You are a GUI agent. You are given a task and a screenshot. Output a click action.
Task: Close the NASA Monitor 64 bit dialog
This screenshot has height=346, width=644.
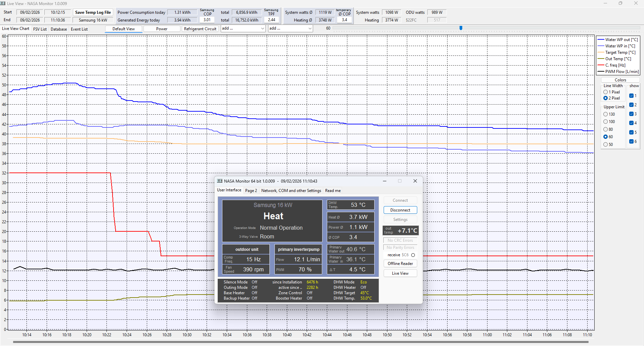[415, 181]
